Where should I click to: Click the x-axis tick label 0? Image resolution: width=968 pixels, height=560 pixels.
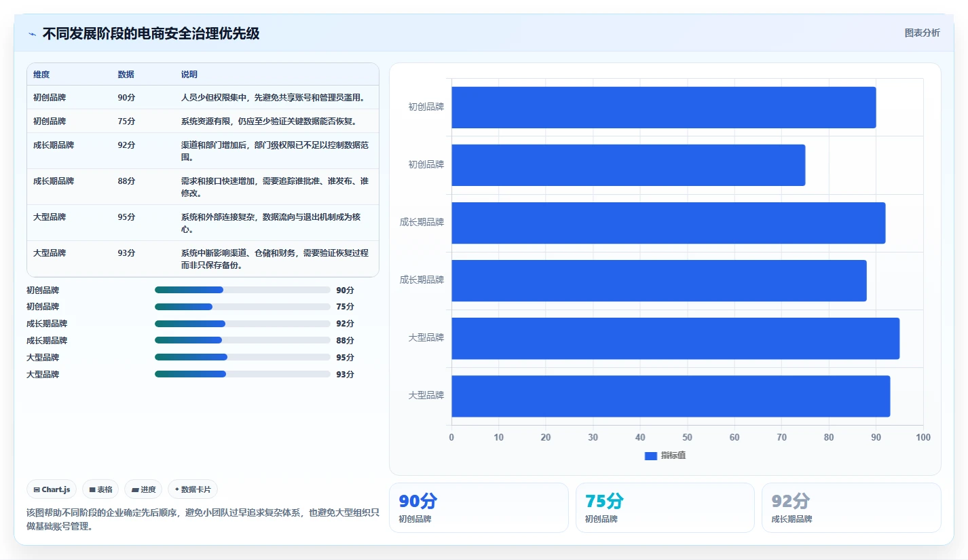coord(451,437)
